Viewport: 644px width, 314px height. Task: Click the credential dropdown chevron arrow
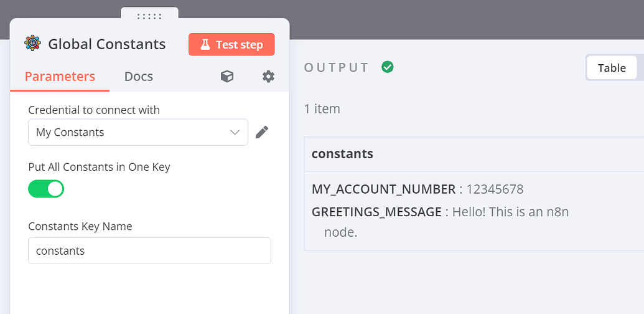point(235,132)
